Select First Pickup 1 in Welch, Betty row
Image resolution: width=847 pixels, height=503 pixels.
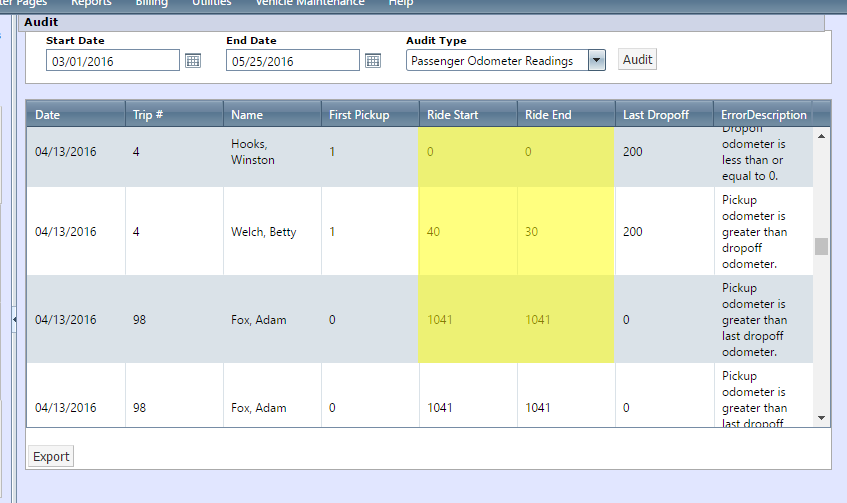point(371,231)
